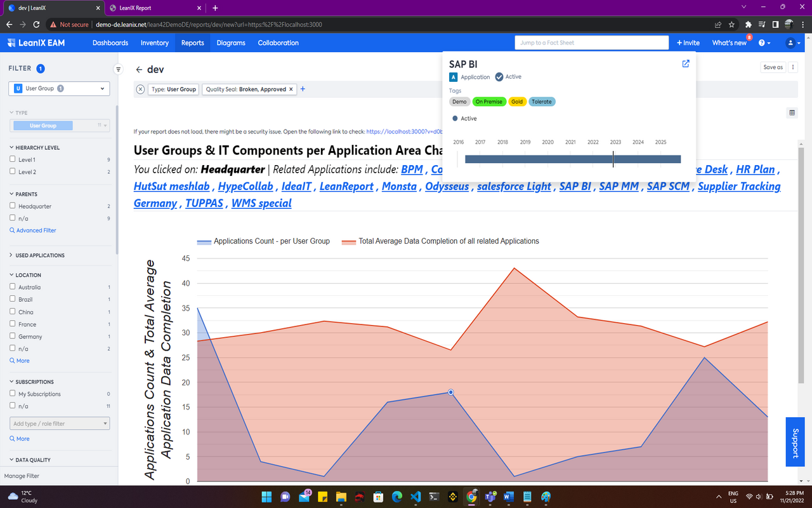Bookmark this page with the star icon
Viewport: 812px width, 508px height.
pos(731,25)
